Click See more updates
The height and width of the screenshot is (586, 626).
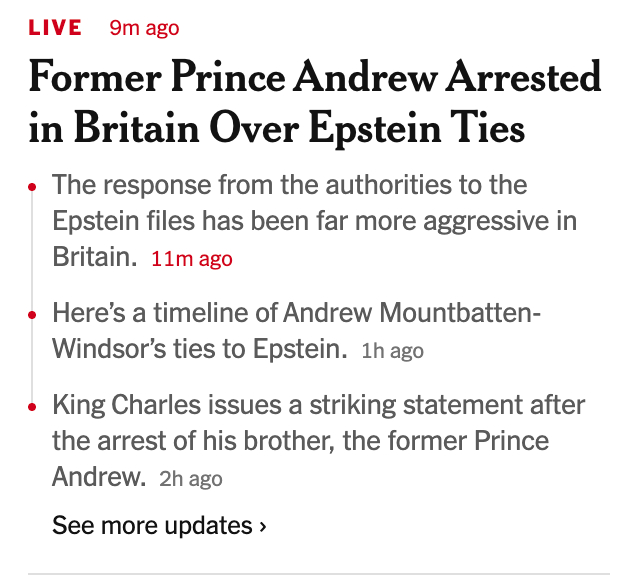(152, 525)
